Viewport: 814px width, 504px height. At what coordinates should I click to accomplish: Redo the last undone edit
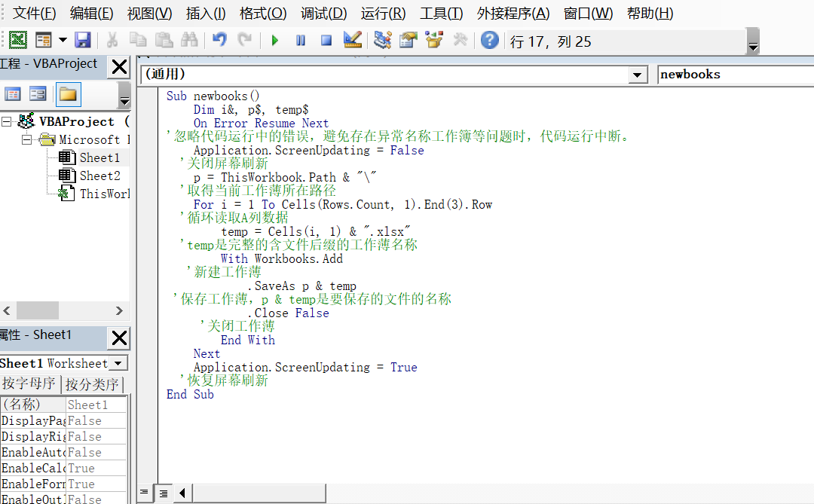click(x=244, y=40)
